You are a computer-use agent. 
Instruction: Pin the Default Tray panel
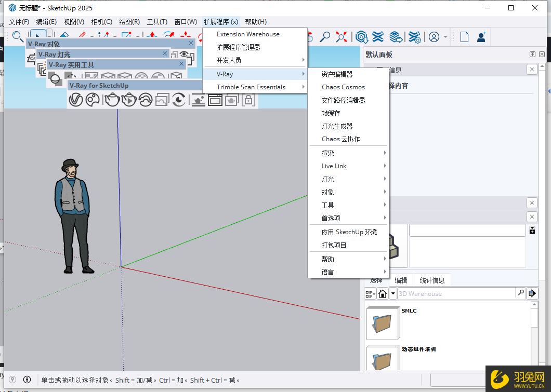532,55
